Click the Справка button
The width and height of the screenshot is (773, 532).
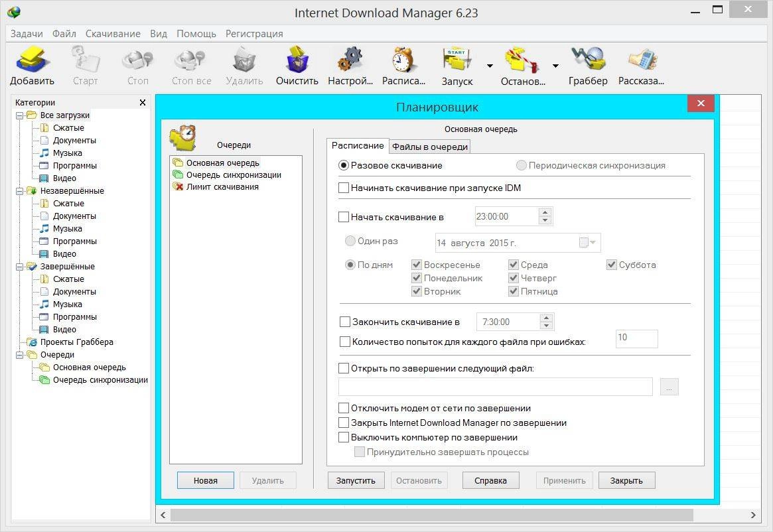[x=490, y=480]
